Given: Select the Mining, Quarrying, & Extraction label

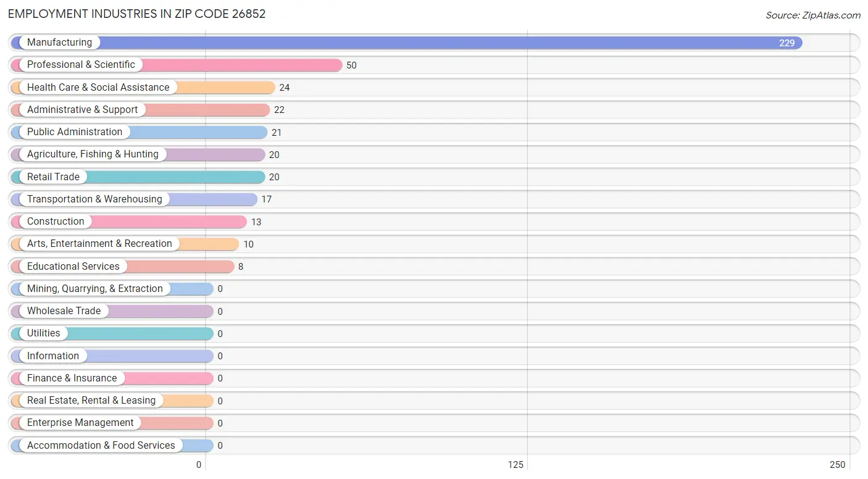Looking at the screenshot, I should tap(95, 289).
